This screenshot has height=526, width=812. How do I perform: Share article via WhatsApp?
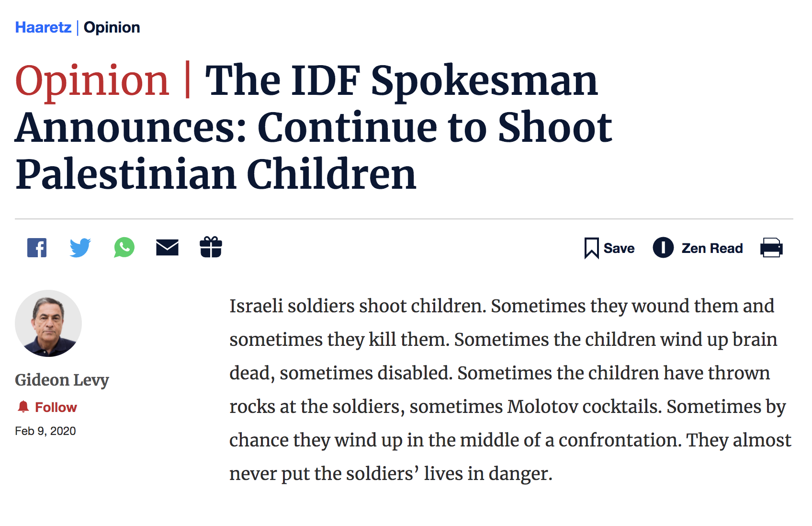click(124, 248)
